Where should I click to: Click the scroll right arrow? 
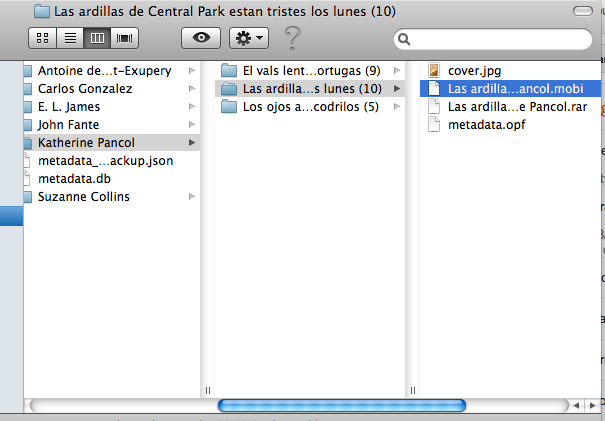592,406
